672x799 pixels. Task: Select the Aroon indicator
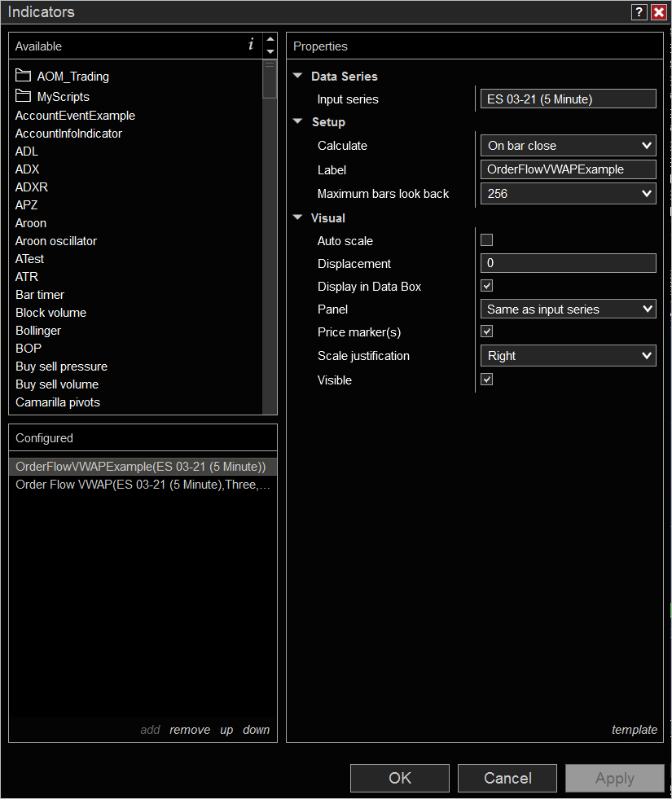[x=31, y=223]
